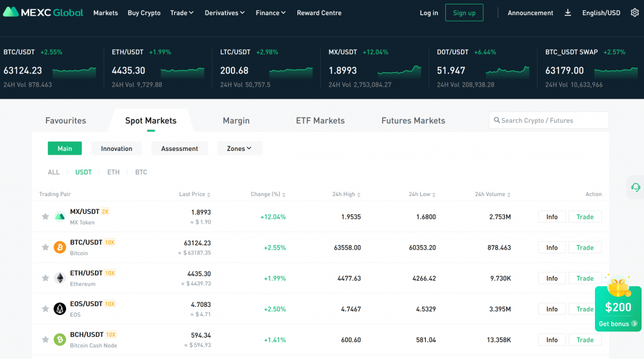Show ALL quote currencies
This screenshot has width=644, height=359.
(53, 172)
